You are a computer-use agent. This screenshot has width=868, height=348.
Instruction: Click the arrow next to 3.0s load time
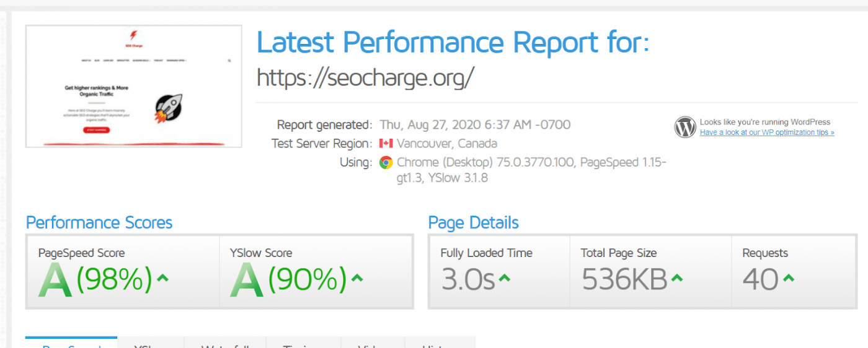(x=505, y=278)
